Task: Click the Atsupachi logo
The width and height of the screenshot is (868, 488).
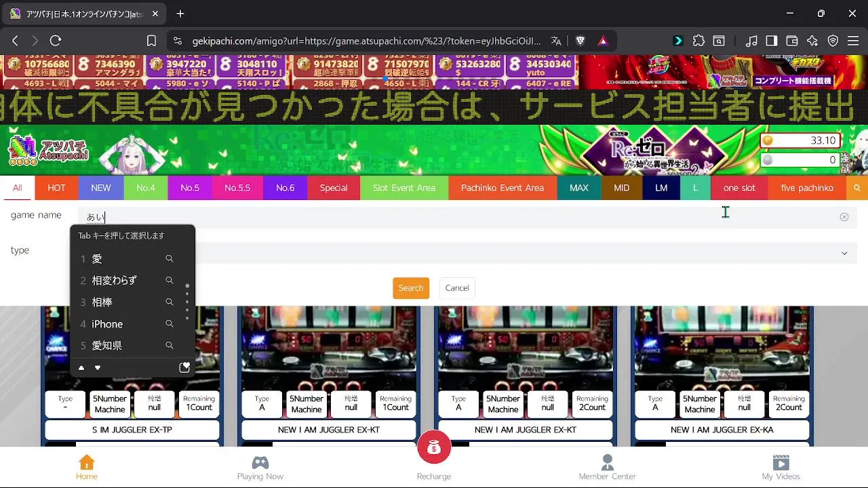Action: click(47, 150)
